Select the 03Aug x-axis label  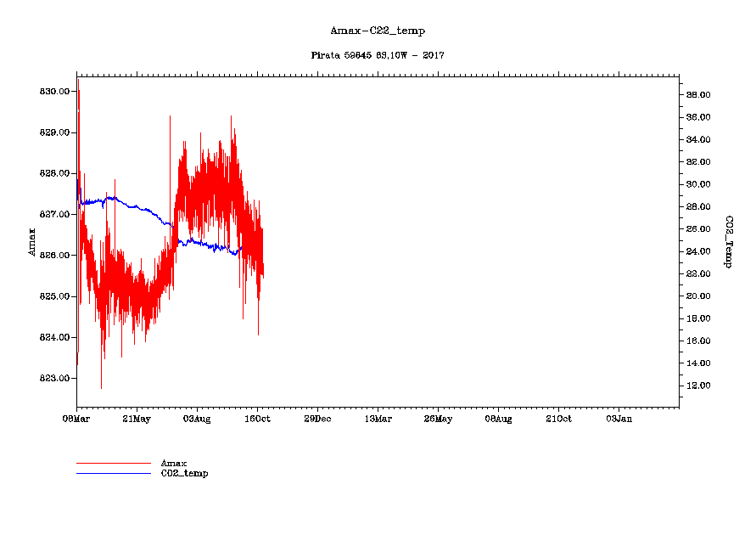pyautogui.click(x=197, y=419)
